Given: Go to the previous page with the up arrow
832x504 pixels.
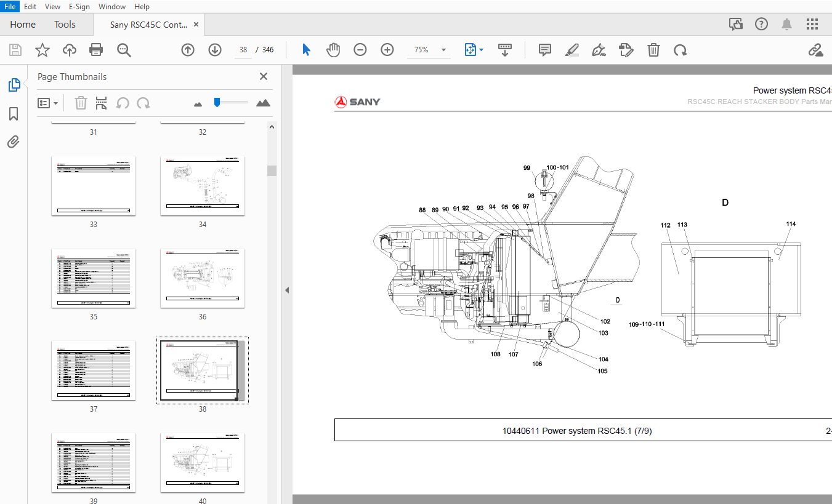Looking at the screenshot, I should click(x=188, y=50).
